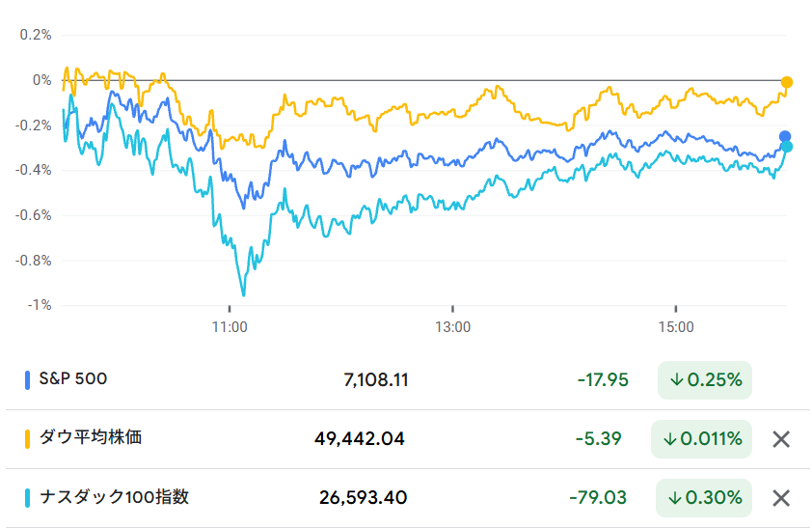This screenshot has height=528, width=812.
Task: Click the ナスダック100指数 point change -79.03
Action: point(598,498)
